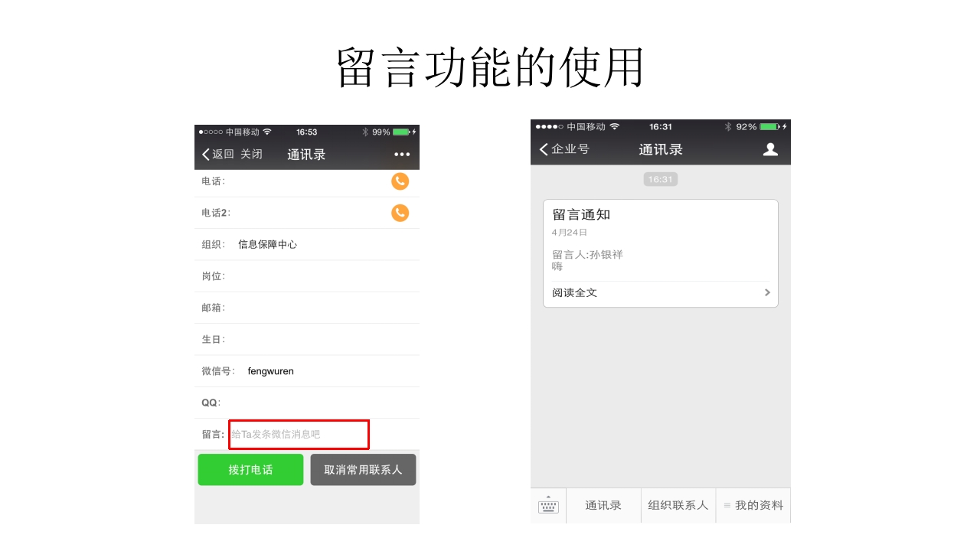The height and width of the screenshot is (551, 980).
Task: Open the 我的资料 bottom menu
Action: coord(753,505)
